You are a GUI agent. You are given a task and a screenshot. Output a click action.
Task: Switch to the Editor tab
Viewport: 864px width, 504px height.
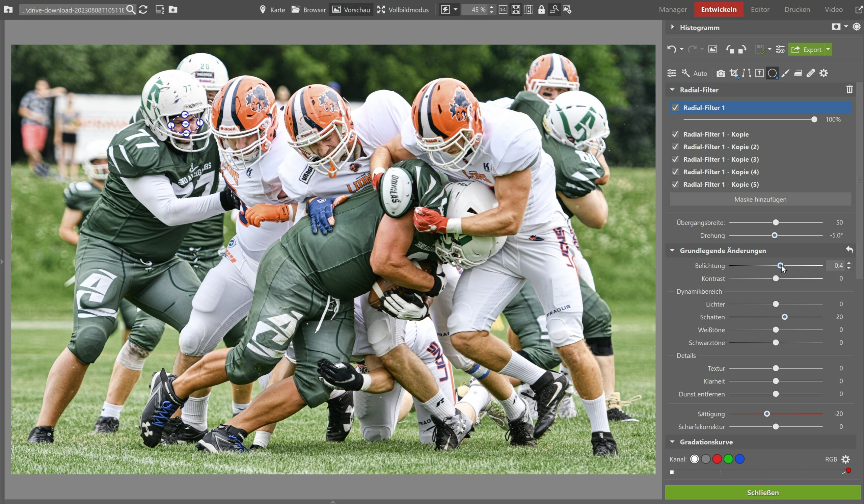click(760, 9)
